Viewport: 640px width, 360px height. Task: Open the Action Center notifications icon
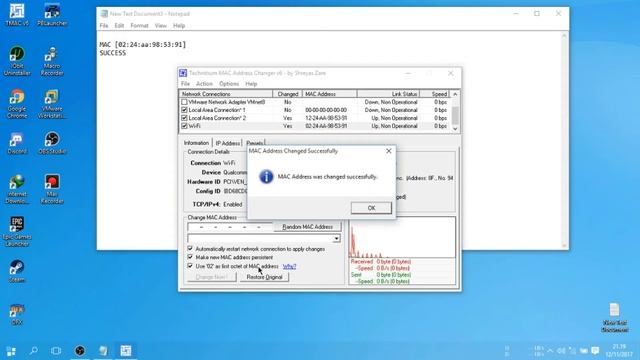pos(596,351)
